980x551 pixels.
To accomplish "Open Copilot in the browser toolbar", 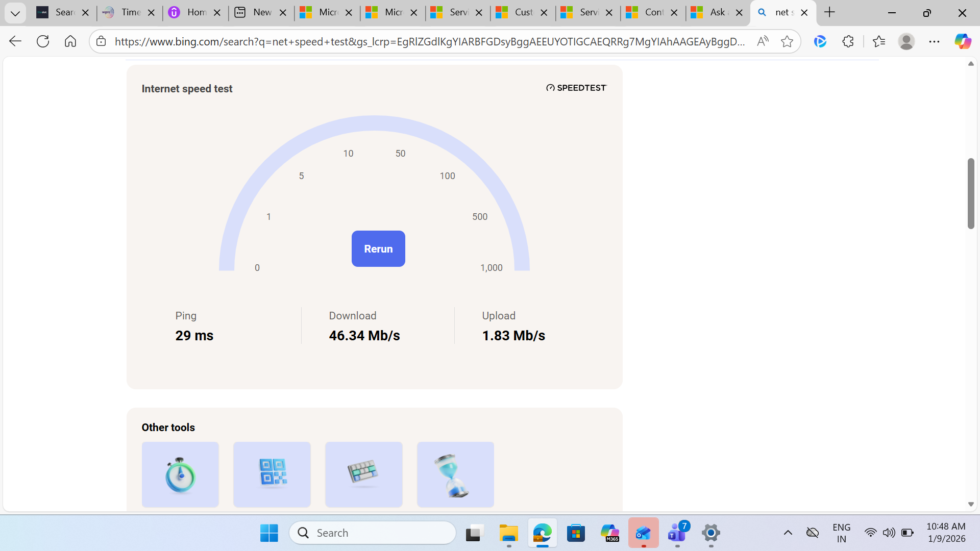I will pyautogui.click(x=963, y=41).
